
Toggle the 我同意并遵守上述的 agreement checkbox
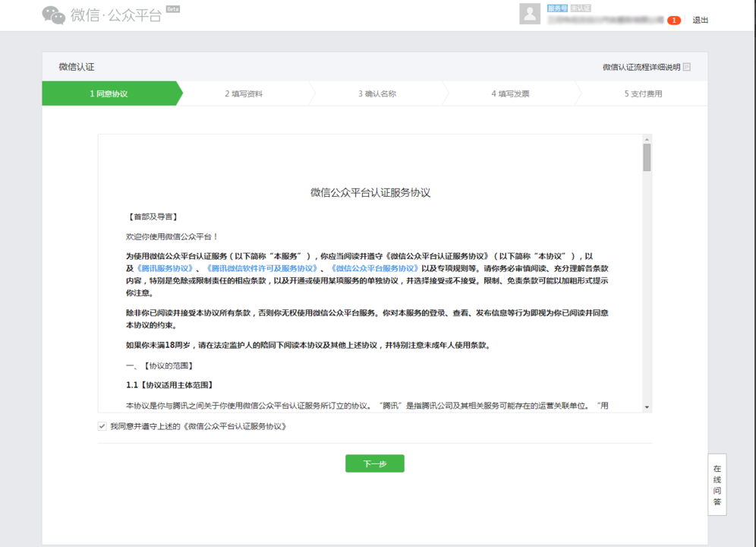click(x=102, y=426)
